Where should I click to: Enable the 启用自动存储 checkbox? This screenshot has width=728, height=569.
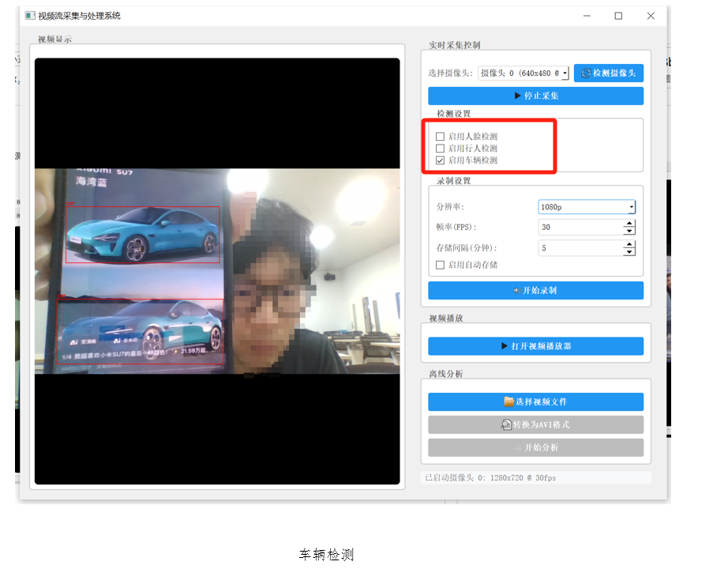(x=440, y=265)
